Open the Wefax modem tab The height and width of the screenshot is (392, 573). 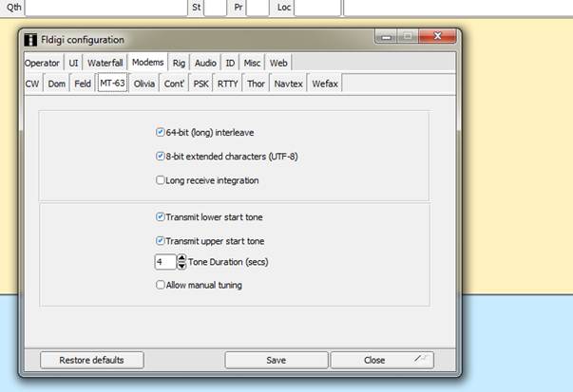coord(324,84)
